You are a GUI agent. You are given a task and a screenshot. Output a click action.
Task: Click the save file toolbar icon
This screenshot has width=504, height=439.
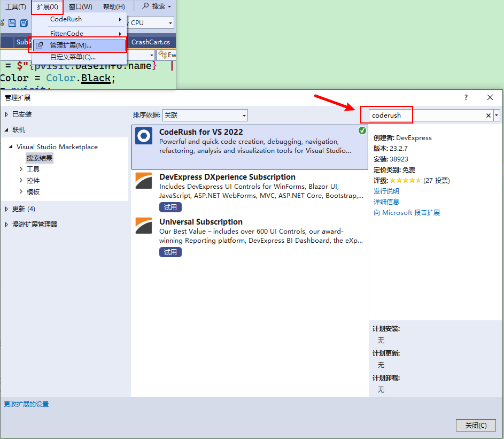(12, 23)
